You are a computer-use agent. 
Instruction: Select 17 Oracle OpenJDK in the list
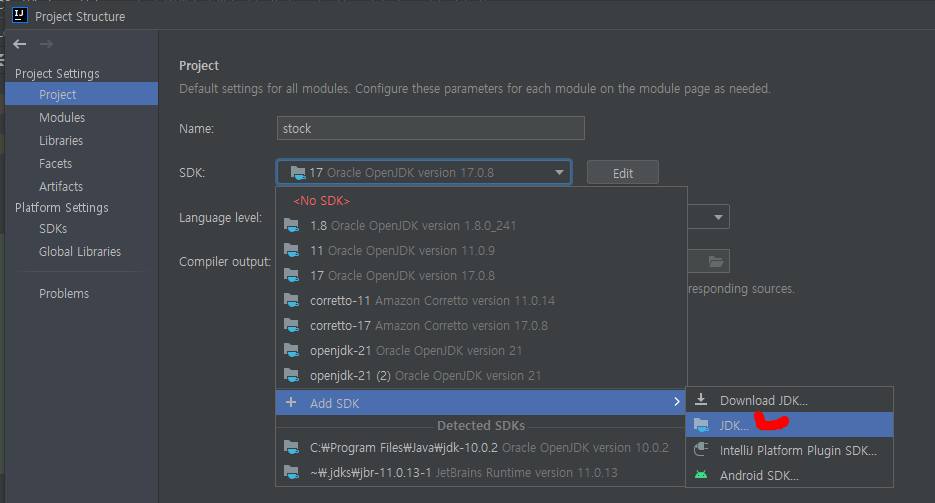(x=481, y=275)
